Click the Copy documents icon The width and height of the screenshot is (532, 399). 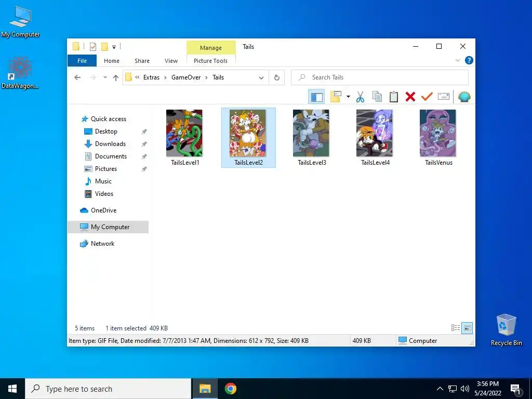click(x=377, y=97)
